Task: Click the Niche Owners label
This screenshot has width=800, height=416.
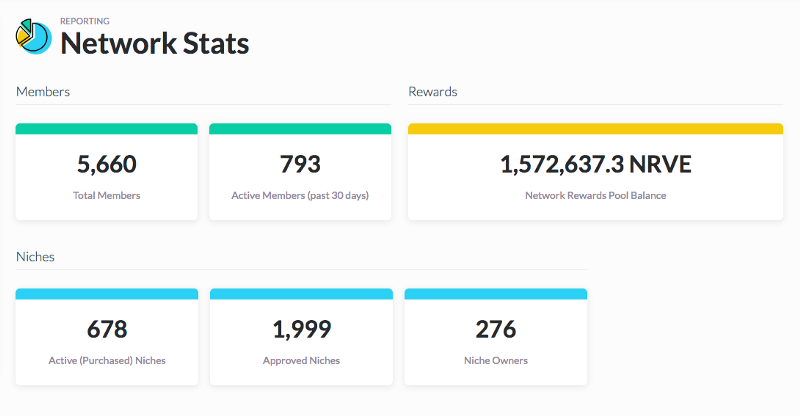Action: [496, 360]
